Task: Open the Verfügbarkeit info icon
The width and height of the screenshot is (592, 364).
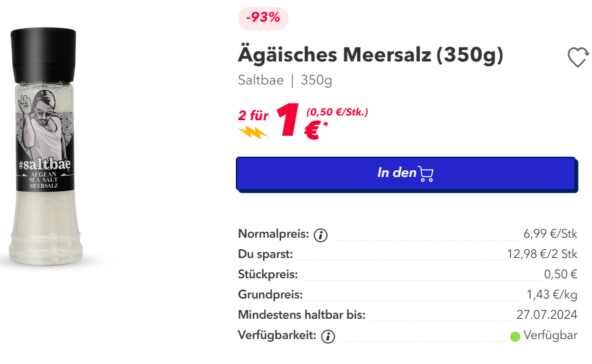Action: click(328, 336)
